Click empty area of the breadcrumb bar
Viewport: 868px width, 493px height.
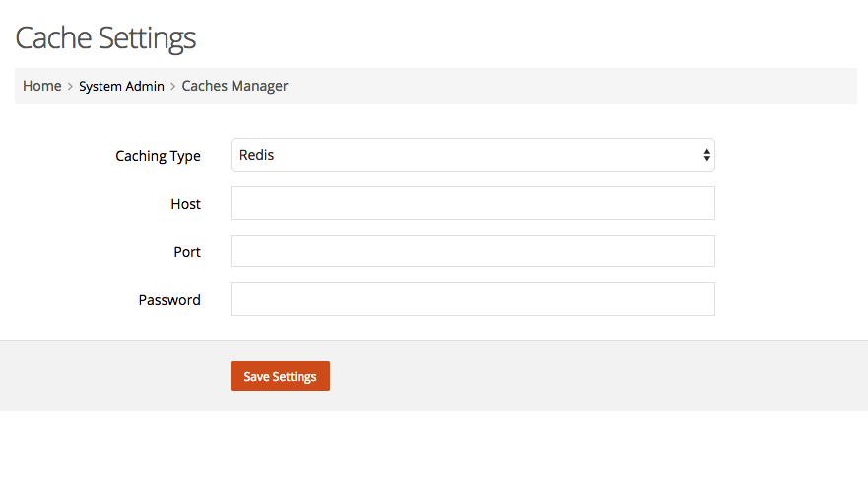(x=570, y=86)
